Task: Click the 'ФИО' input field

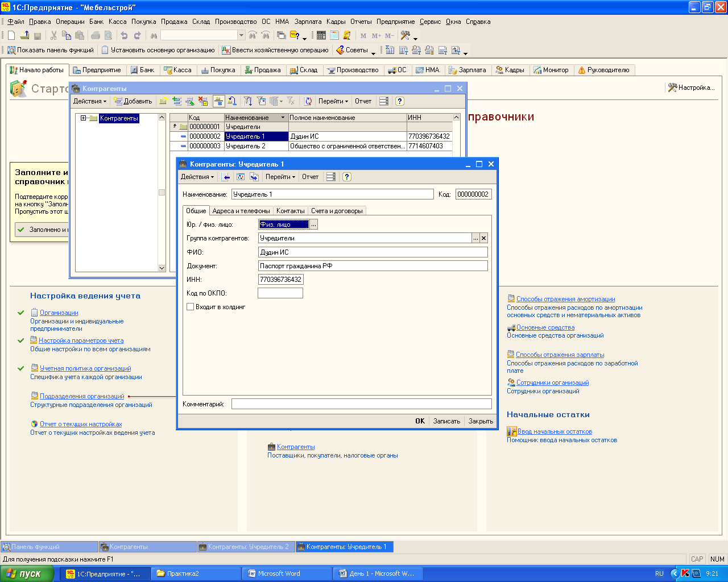Action: pyautogui.click(x=373, y=252)
